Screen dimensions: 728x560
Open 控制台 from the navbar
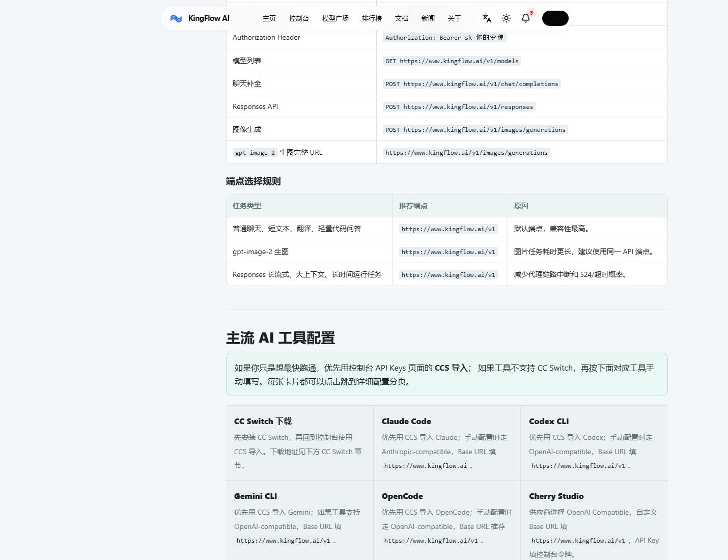299,18
